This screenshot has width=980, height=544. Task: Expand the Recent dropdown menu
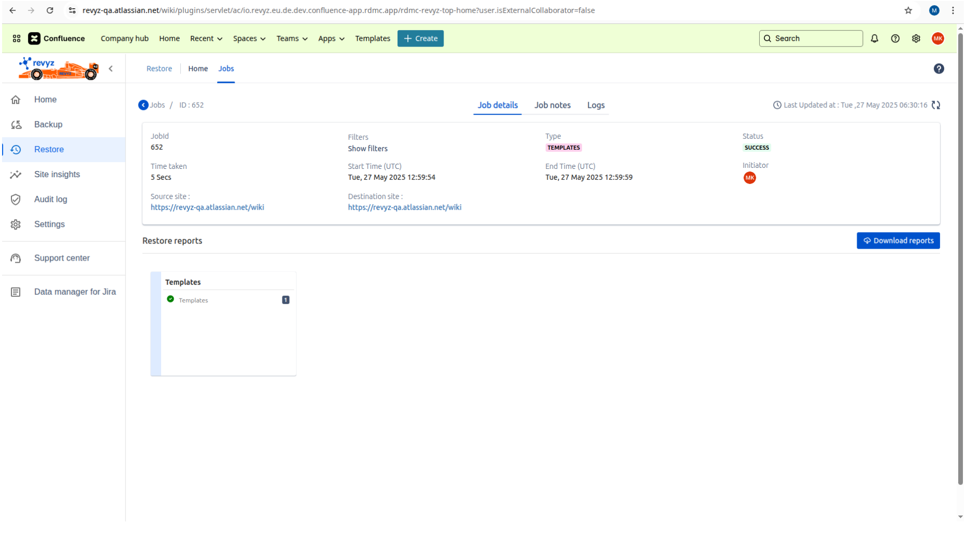pos(206,39)
